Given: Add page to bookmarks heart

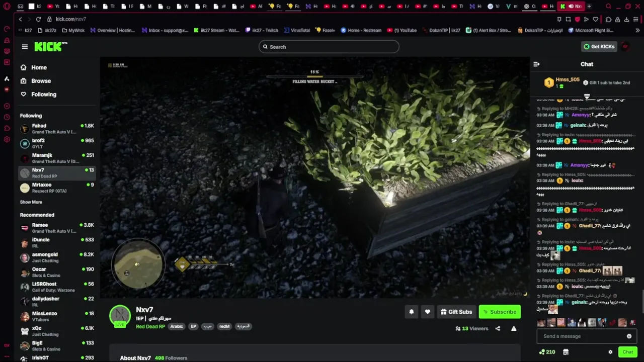Looking at the screenshot, I should 596,19.
